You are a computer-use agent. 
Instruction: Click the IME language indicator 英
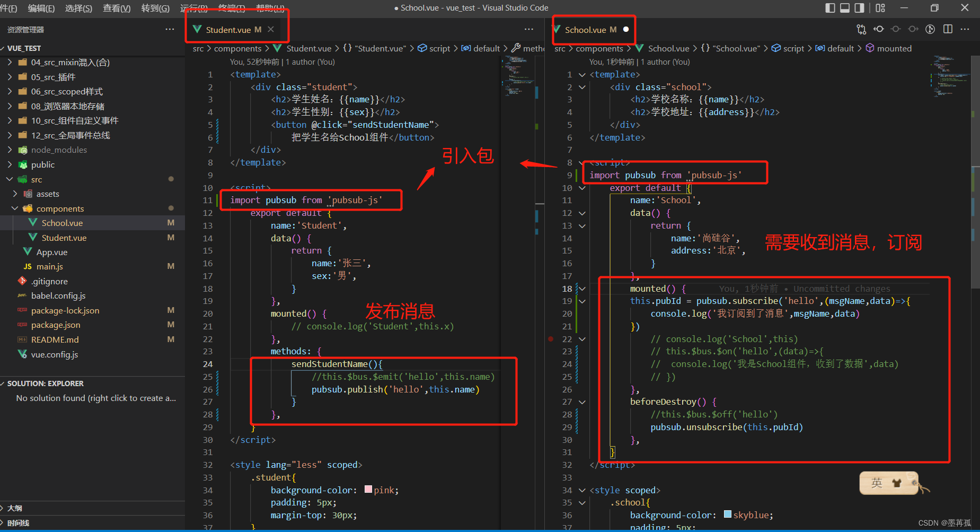877,483
